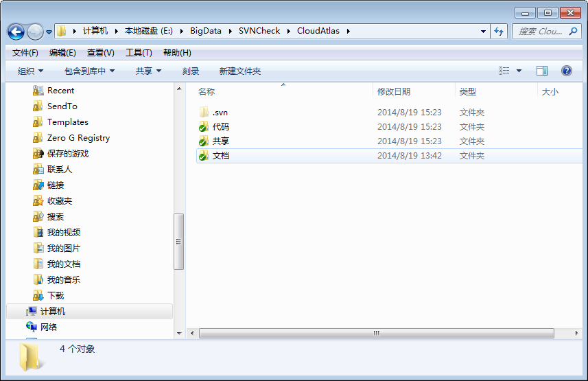Open the 工具(T) menu
This screenshot has height=381, width=588.
[x=139, y=53]
